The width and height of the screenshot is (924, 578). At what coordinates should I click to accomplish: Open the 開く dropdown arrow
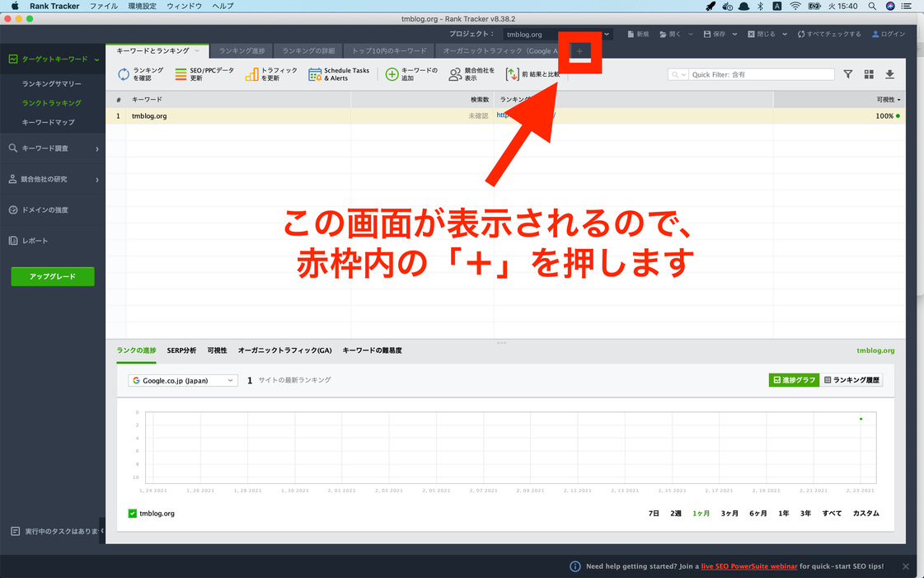click(690, 34)
